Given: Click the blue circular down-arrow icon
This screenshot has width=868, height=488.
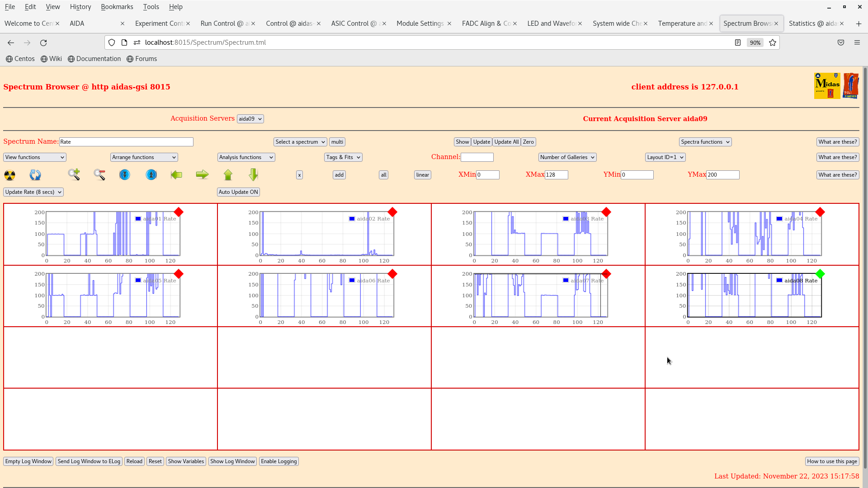Looking at the screenshot, I should pos(125,175).
